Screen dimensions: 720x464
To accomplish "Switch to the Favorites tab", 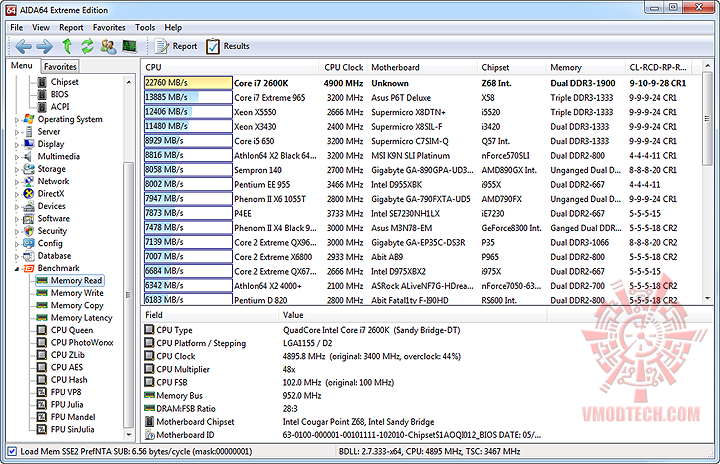I will [x=60, y=67].
